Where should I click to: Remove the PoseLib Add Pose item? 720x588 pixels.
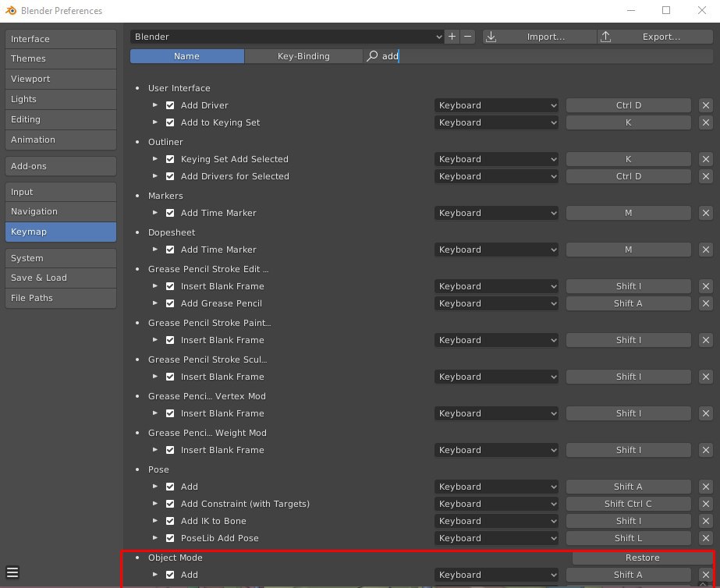pos(706,538)
